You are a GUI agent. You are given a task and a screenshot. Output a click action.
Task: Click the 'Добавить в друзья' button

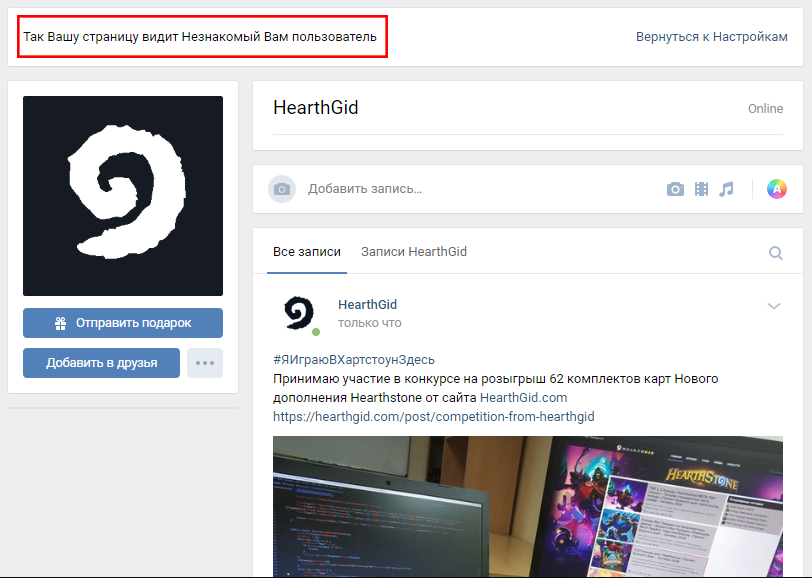(x=102, y=363)
